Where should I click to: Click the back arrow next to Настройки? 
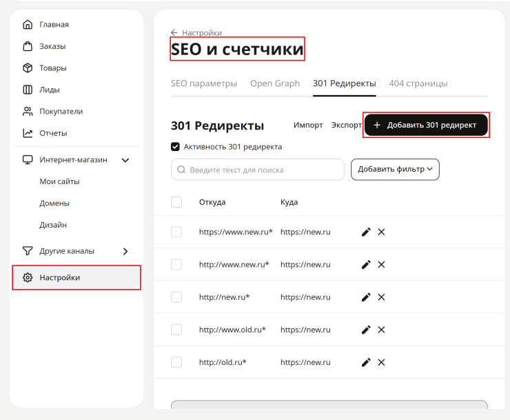(x=174, y=32)
